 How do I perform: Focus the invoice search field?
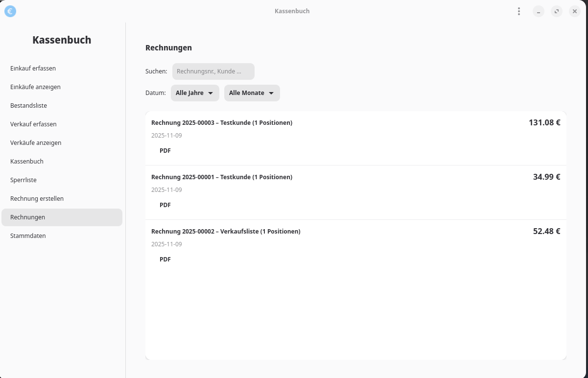(213, 71)
